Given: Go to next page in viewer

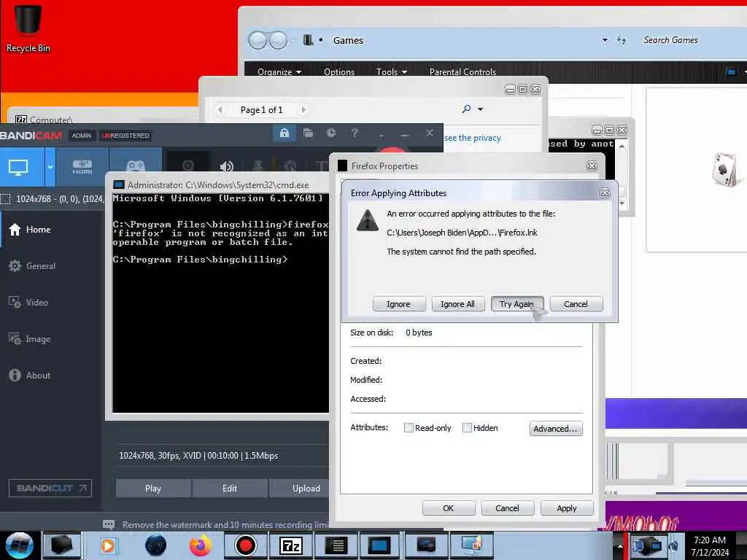Looking at the screenshot, I should point(303,110).
